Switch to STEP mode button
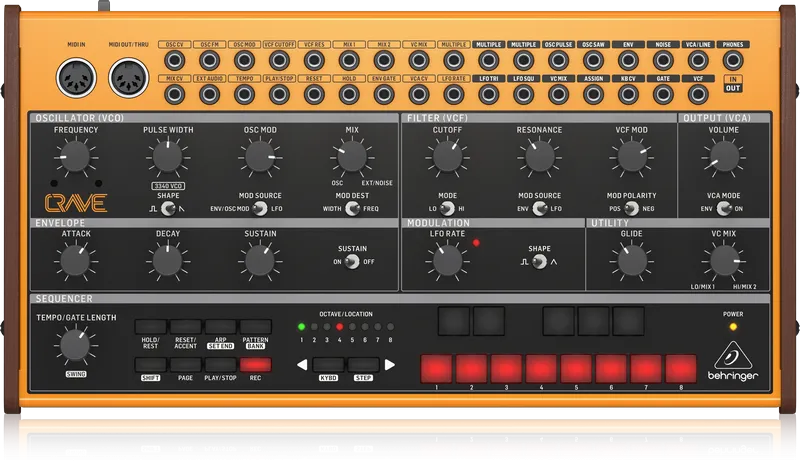Screen dimensions: 800x469 pyautogui.click(x=363, y=365)
